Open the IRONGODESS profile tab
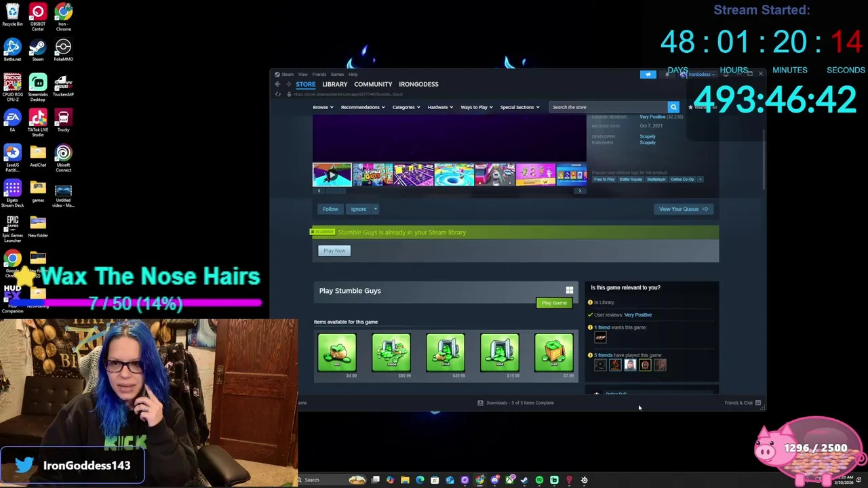 (418, 84)
